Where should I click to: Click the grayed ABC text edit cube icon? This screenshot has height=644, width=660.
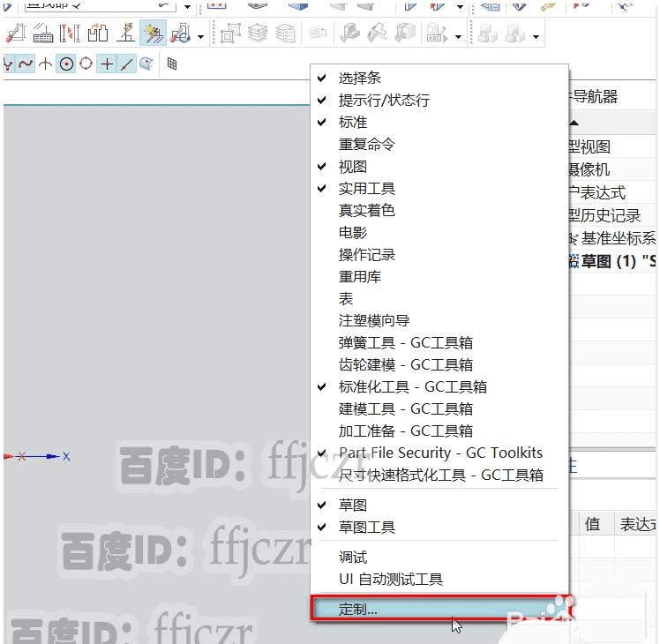437,34
